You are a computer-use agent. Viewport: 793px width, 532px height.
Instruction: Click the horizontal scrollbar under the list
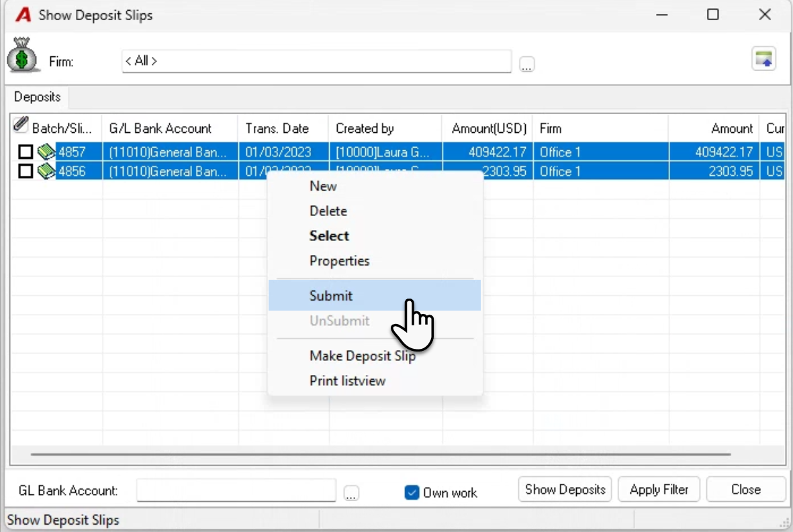point(380,454)
